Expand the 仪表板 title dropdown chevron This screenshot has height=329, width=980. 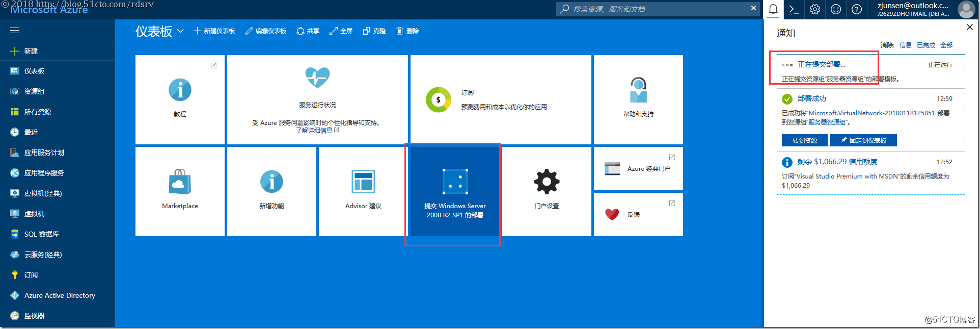coord(180,31)
